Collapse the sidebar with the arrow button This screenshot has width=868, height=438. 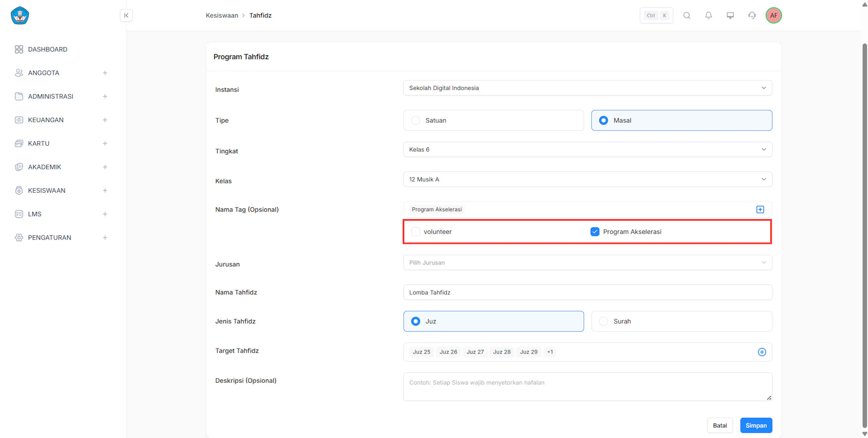(126, 16)
